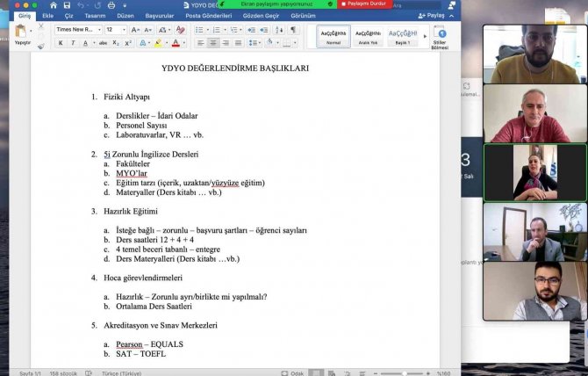This screenshot has width=588, height=376.
Task: Click the save icon in title bar
Action: coord(67,4)
